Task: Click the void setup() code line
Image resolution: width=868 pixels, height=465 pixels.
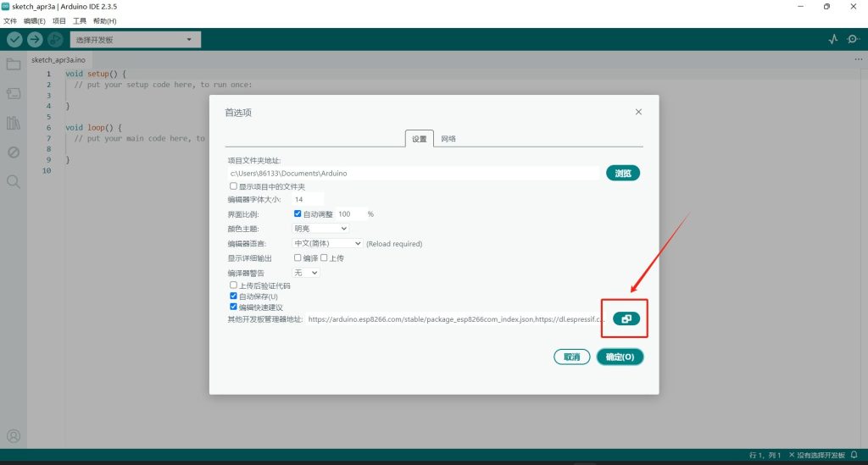Action: coord(96,74)
